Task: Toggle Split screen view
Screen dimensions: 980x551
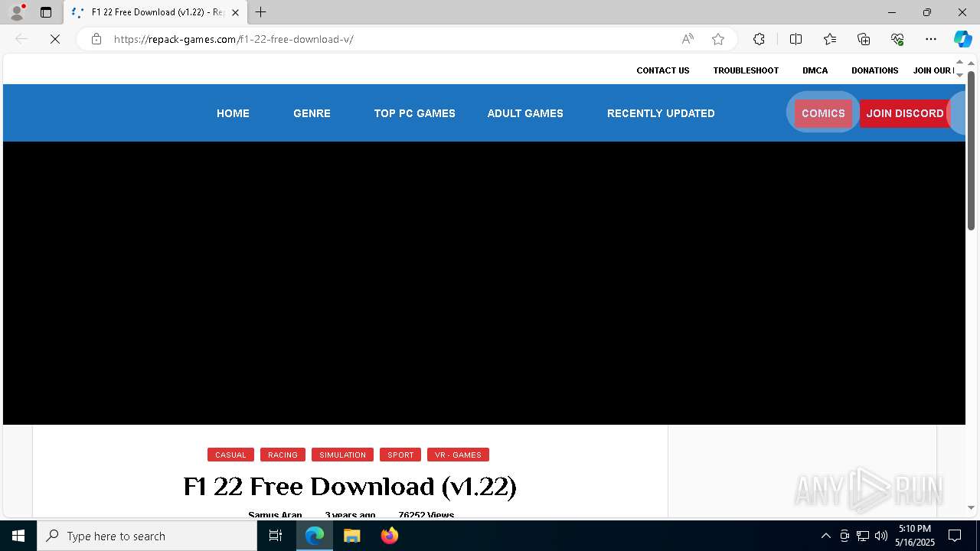Action: (x=795, y=39)
